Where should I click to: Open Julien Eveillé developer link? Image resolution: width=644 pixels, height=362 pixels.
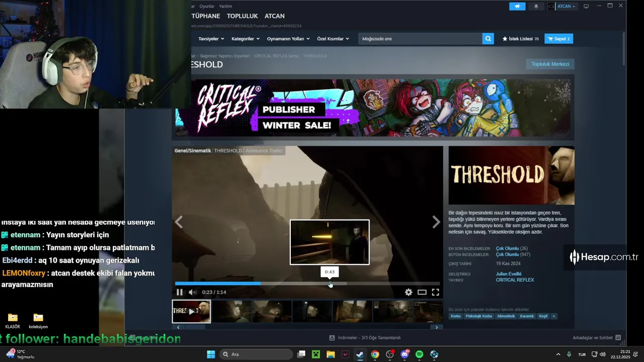pyautogui.click(x=509, y=274)
